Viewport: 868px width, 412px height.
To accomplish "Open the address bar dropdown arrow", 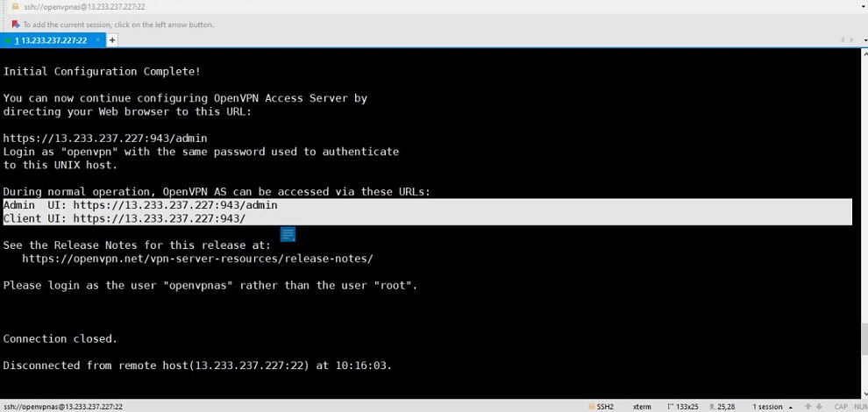I will coord(863,7).
